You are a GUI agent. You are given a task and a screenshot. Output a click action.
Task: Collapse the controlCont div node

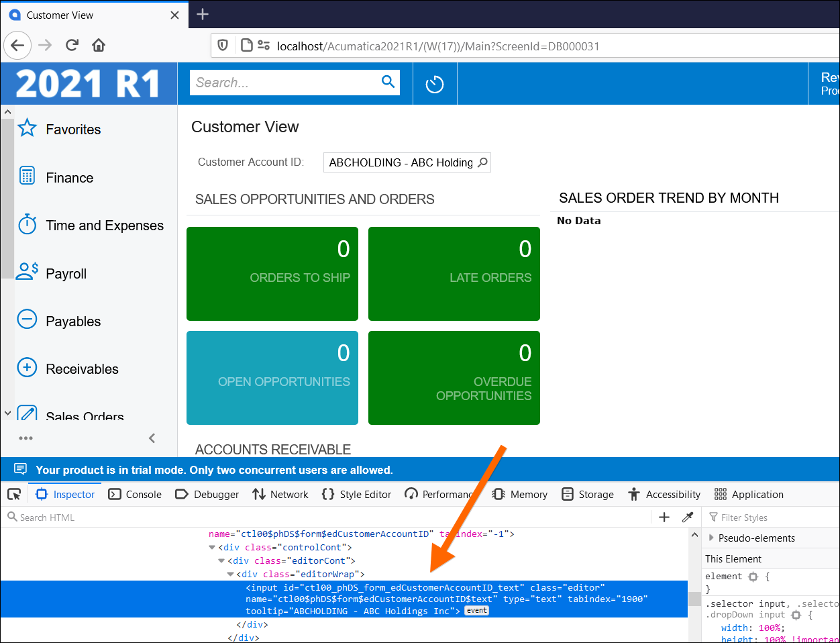[x=213, y=548]
